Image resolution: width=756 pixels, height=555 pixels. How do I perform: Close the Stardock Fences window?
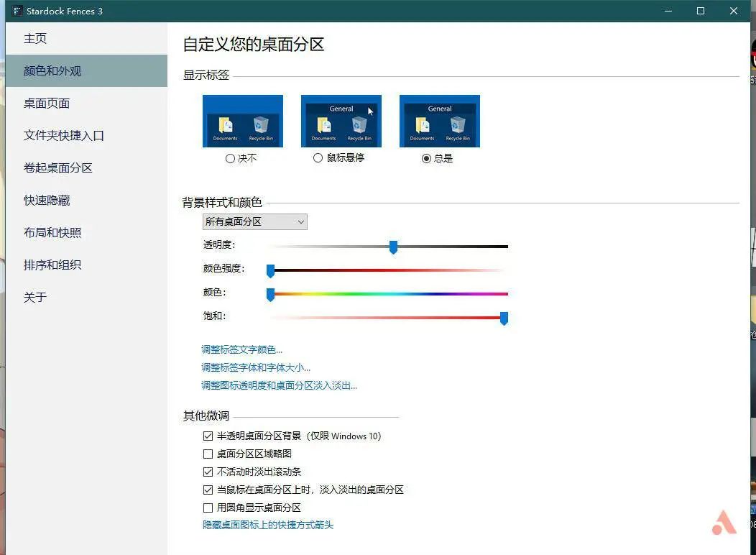[x=733, y=11]
